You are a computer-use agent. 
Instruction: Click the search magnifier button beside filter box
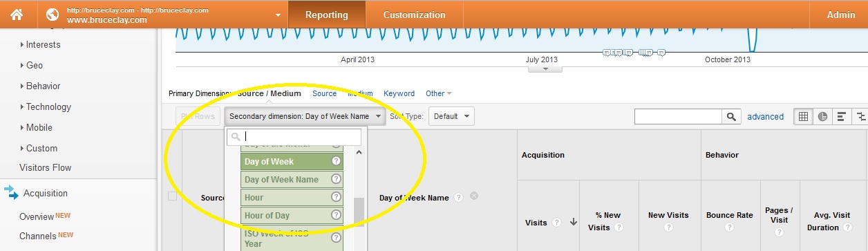731,117
